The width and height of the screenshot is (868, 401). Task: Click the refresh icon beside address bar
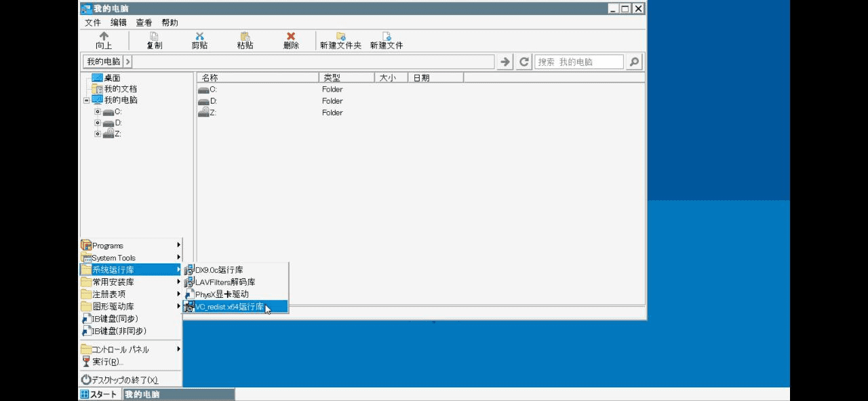click(524, 62)
